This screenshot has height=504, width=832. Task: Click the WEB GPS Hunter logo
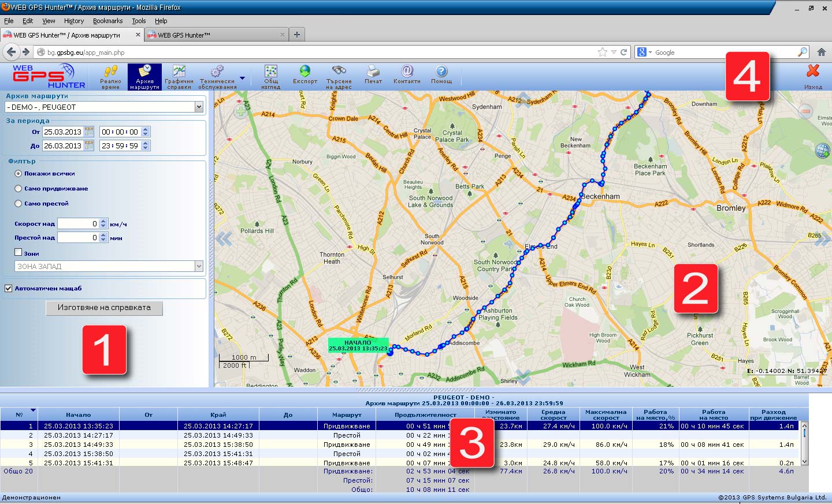(x=49, y=76)
